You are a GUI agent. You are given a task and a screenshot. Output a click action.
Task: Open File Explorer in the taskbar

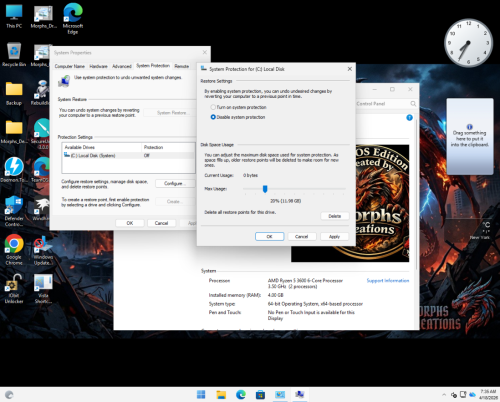click(221, 395)
